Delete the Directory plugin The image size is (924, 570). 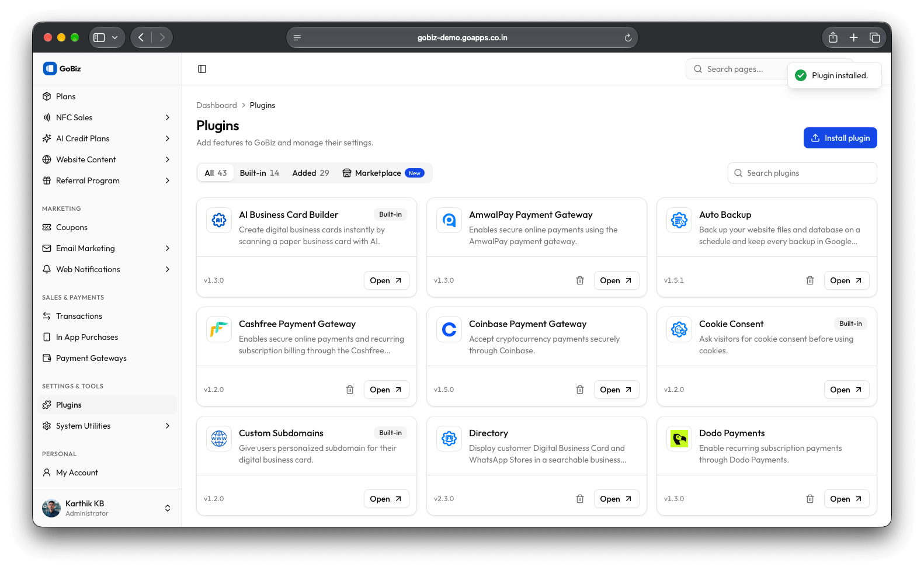580,499
